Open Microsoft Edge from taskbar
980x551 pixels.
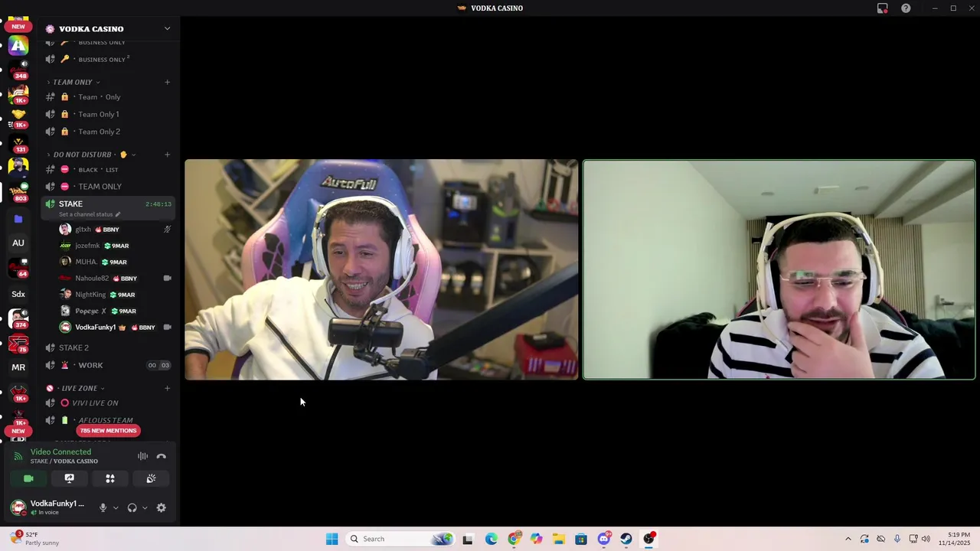(x=491, y=539)
